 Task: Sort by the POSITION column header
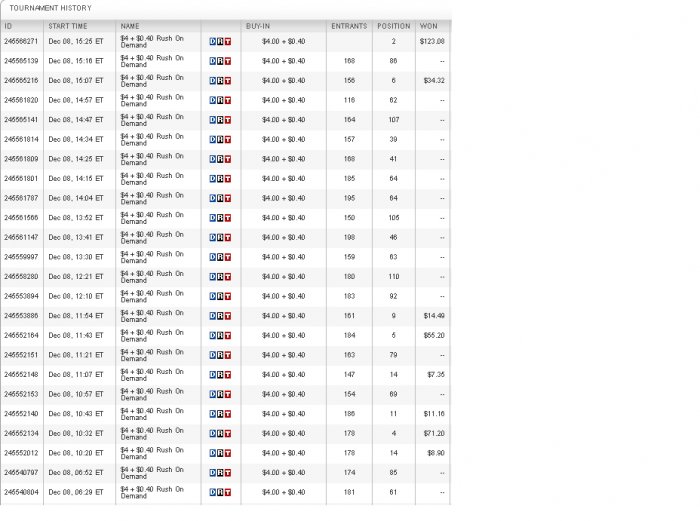tap(394, 26)
